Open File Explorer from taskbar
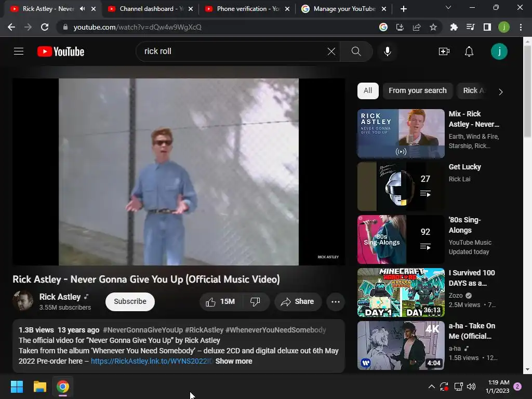532x399 pixels. point(39,387)
